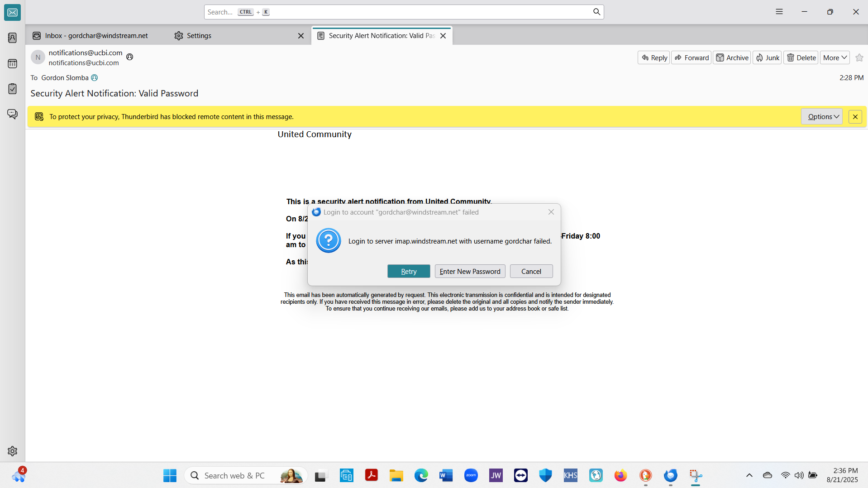
Task: Click the message time 2:28 PM
Action: tap(851, 78)
